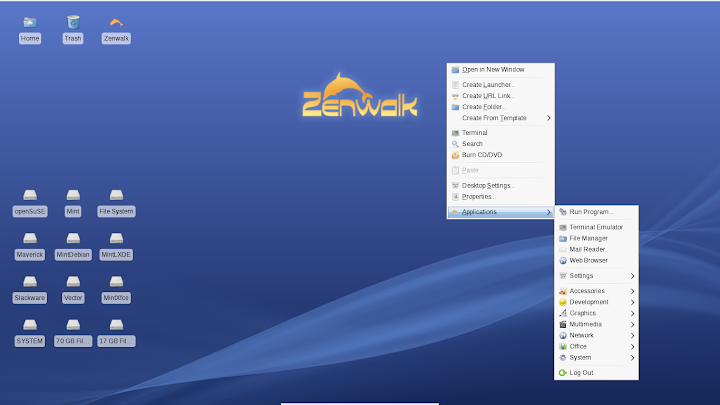Expand the Development category
Viewport: 720px width, 405px height.
click(x=596, y=302)
